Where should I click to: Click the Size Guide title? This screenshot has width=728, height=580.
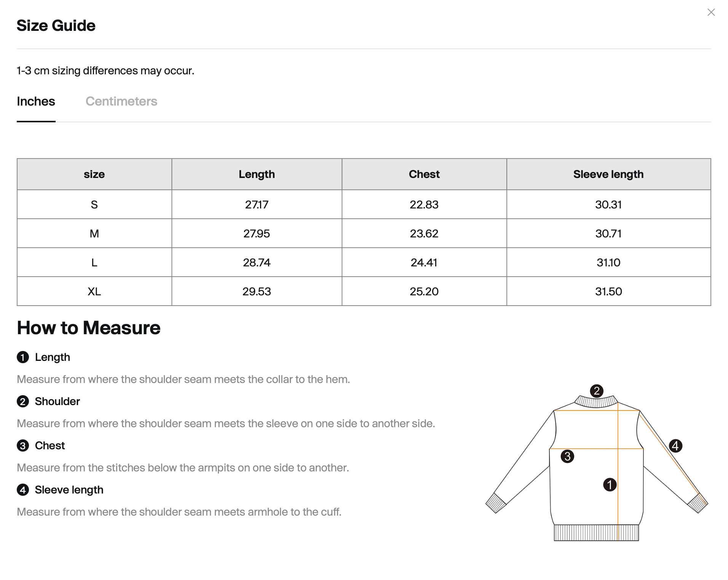56,26
